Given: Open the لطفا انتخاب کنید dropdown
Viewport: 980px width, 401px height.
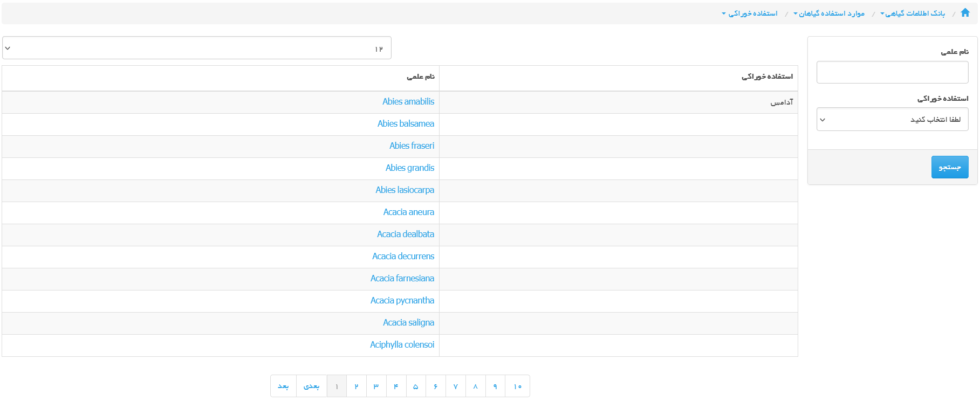Looking at the screenshot, I should (x=892, y=120).
